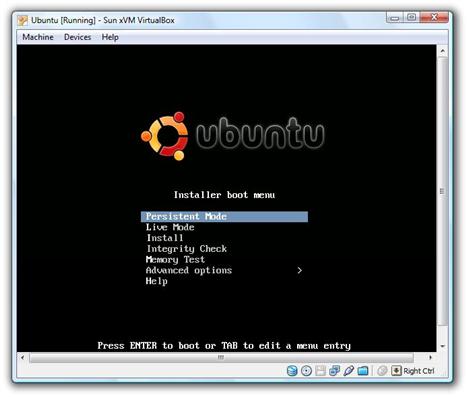
Task: Click the shared folders status icon
Action: point(363,371)
